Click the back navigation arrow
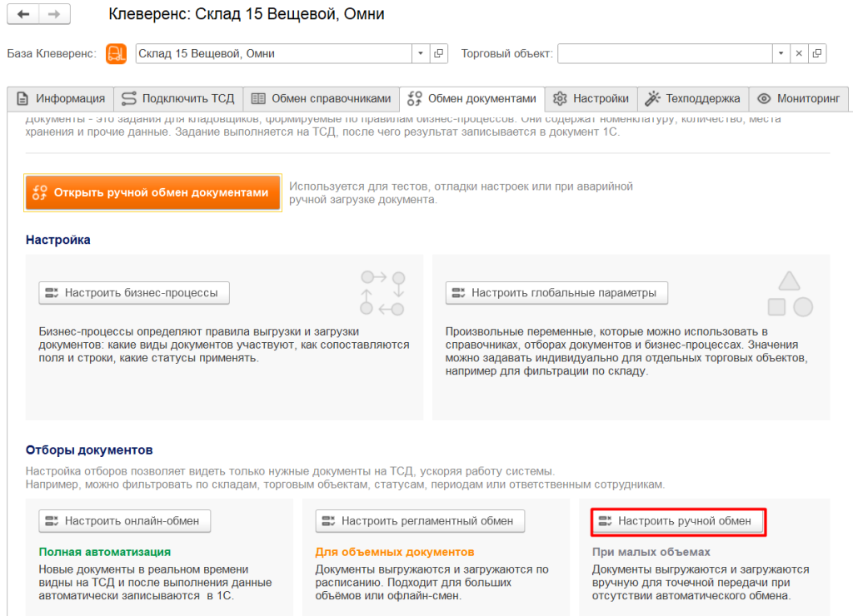The height and width of the screenshot is (616, 853). click(x=23, y=15)
